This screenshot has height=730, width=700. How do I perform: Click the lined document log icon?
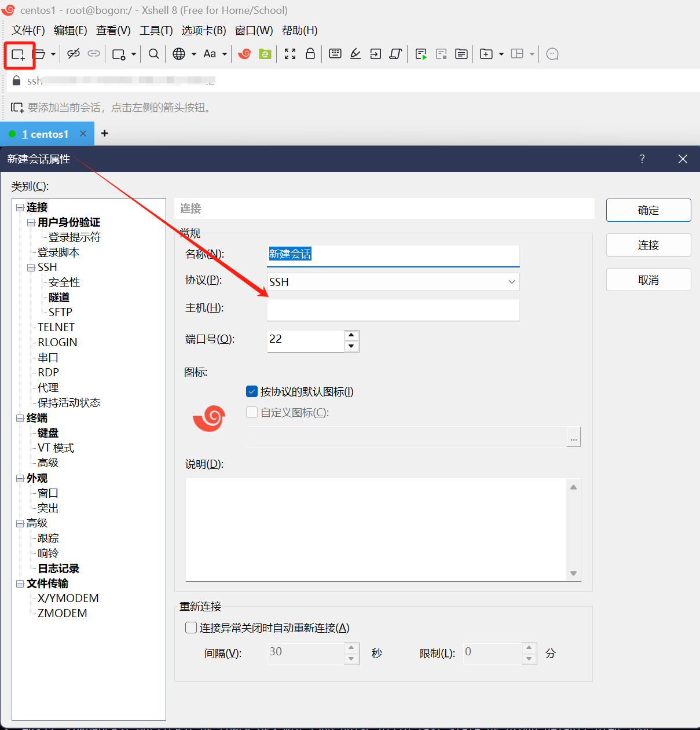click(461, 54)
